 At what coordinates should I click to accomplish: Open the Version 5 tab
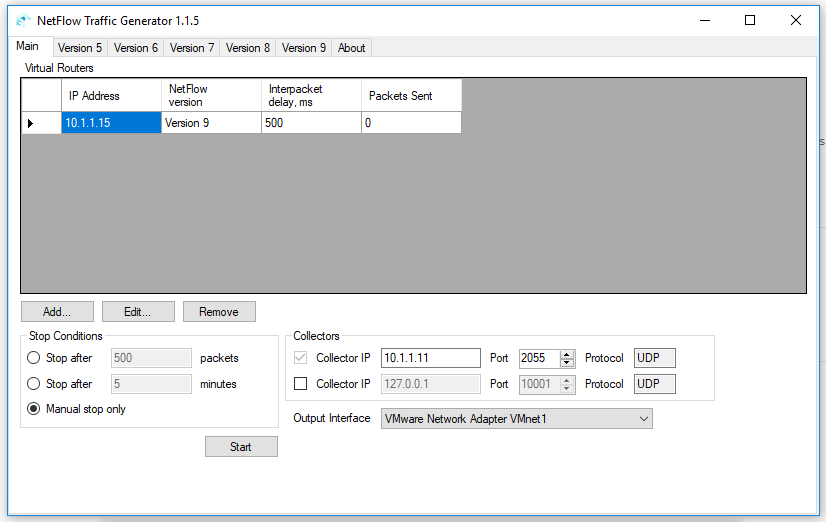tap(80, 48)
